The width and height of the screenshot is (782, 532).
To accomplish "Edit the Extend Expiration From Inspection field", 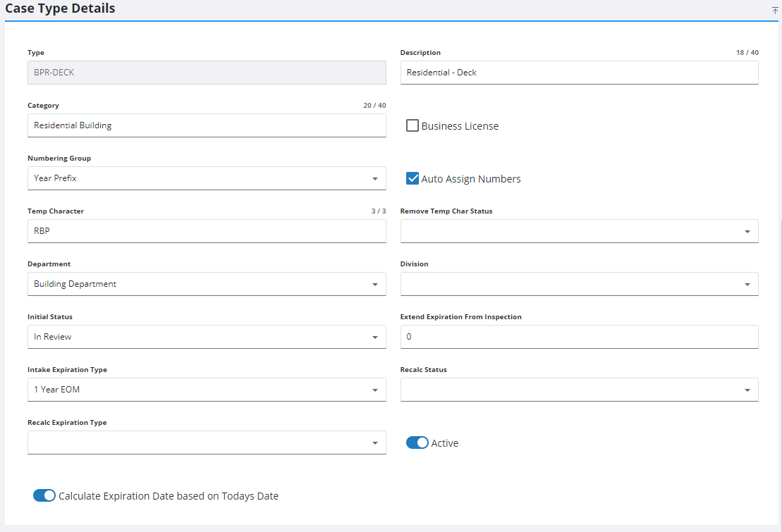I will 579,337.
